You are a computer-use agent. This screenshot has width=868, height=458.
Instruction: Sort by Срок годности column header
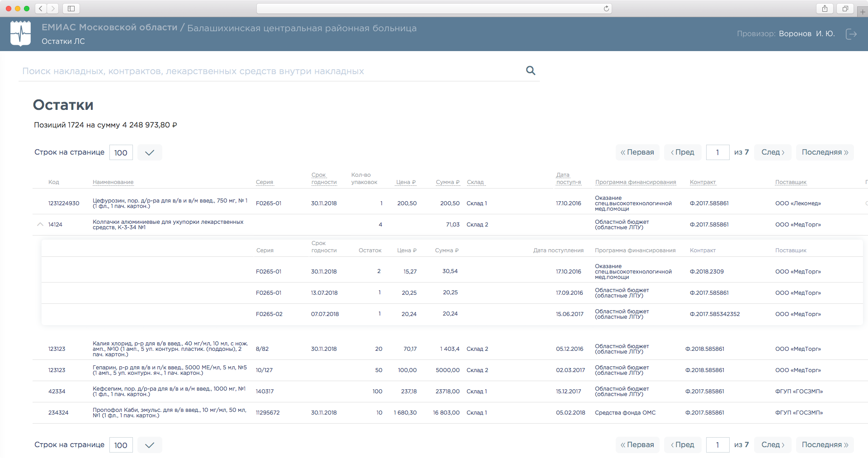(324, 179)
